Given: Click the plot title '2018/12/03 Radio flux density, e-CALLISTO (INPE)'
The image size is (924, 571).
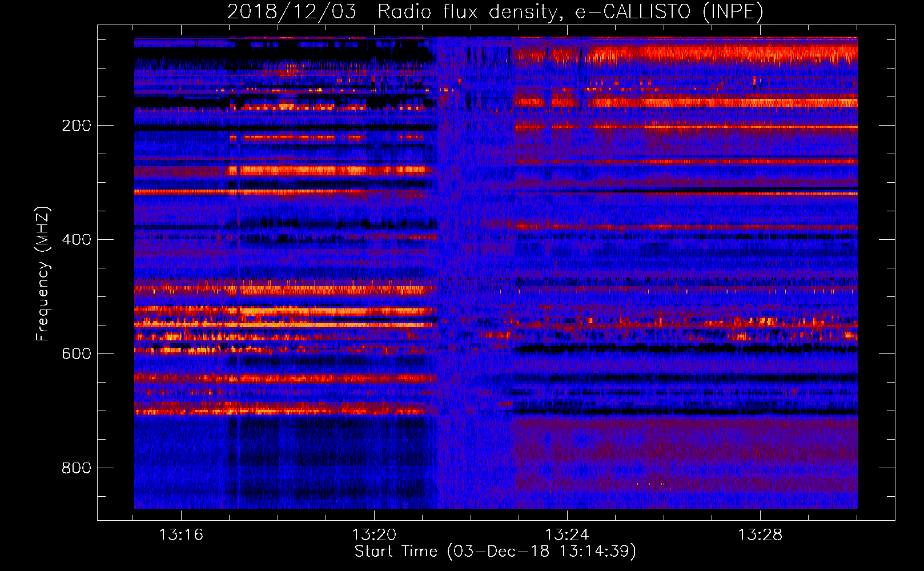Looking at the screenshot, I should pos(495,11).
